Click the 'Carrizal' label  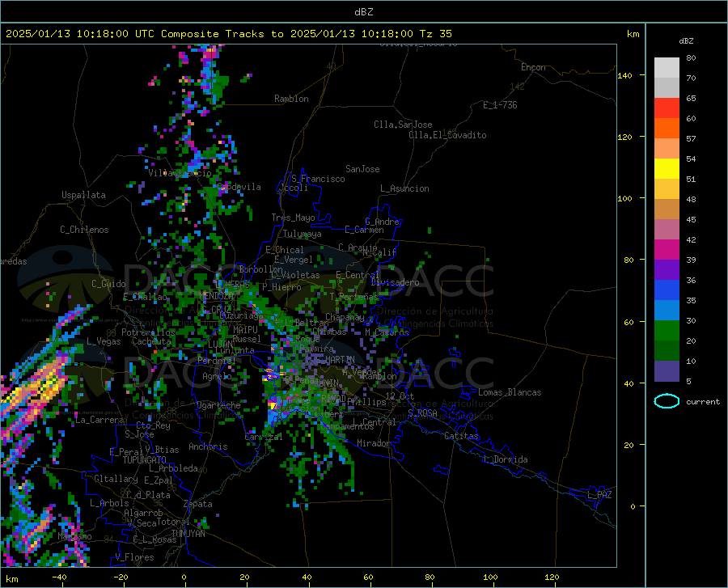(263, 437)
